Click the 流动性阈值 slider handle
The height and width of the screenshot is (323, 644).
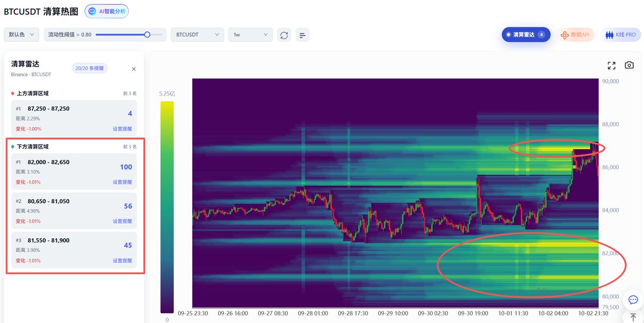click(x=147, y=35)
